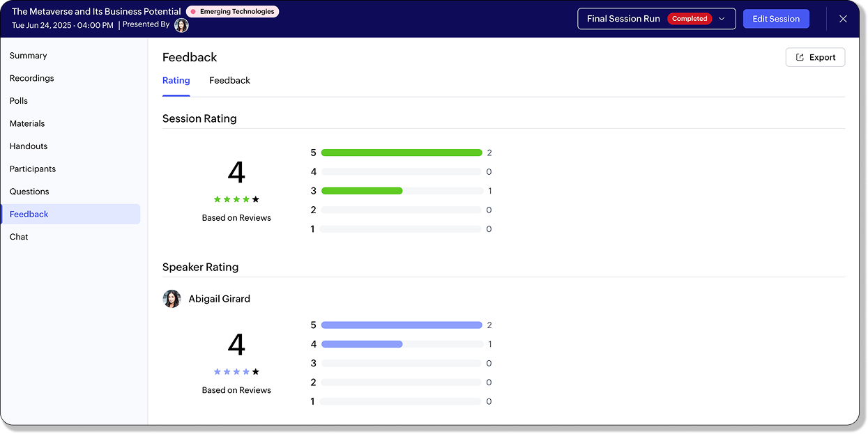868x434 pixels.
Task: Switch to the Feedback tab
Action: tap(229, 81)
